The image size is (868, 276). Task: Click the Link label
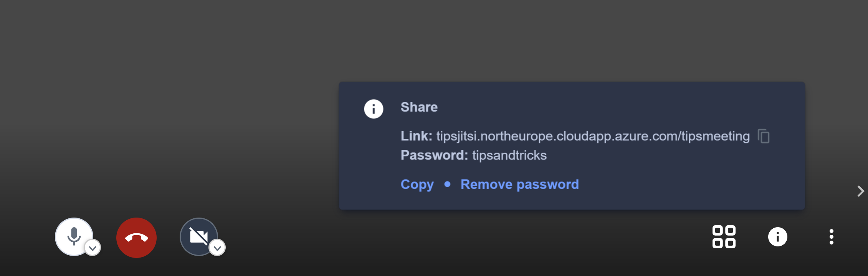417,136
